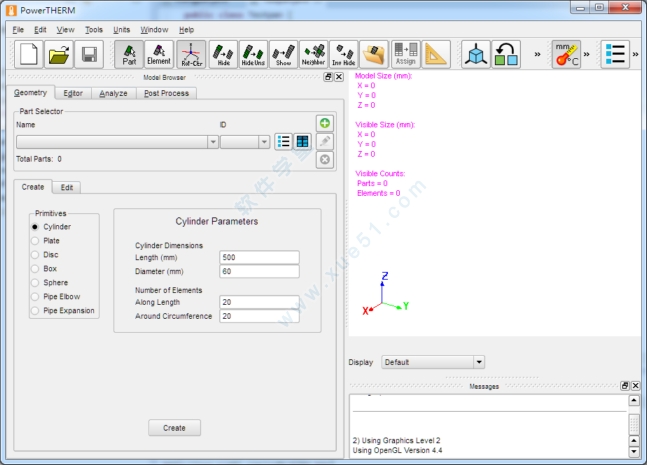Open the Units menu
The image size is (647, 465).
click(121, 30)
